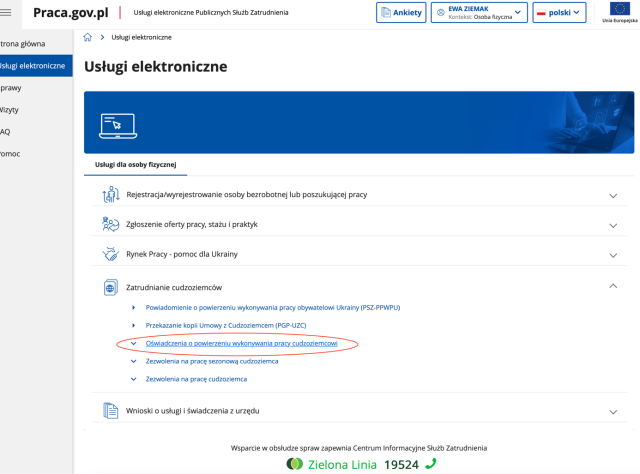Click the Wnioski o usługi document icon

111,410
